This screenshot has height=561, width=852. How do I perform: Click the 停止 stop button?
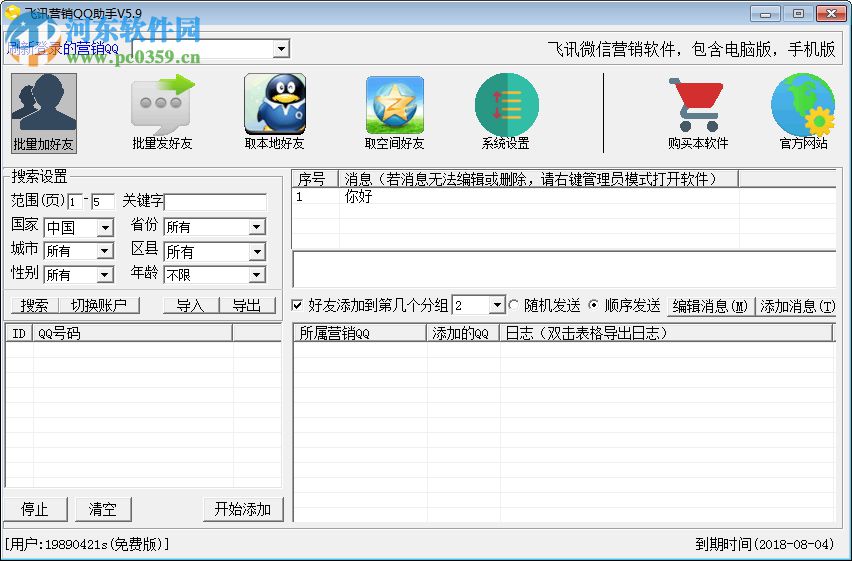(35, 509)
